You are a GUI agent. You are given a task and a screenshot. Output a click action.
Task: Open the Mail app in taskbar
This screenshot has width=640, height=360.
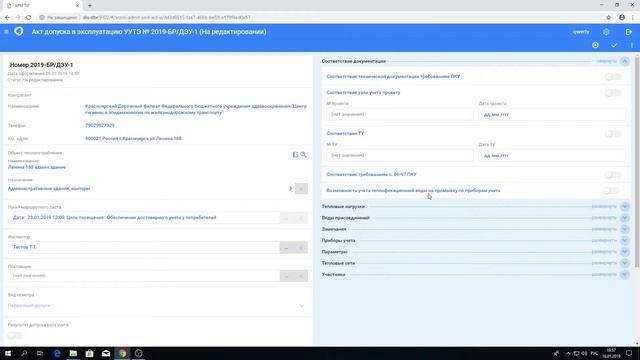pos(106,353)
